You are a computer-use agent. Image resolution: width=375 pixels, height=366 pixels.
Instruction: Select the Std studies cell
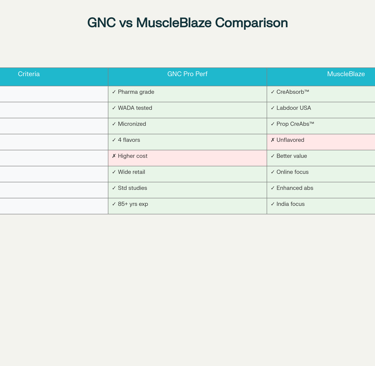(x=187, y=190)
